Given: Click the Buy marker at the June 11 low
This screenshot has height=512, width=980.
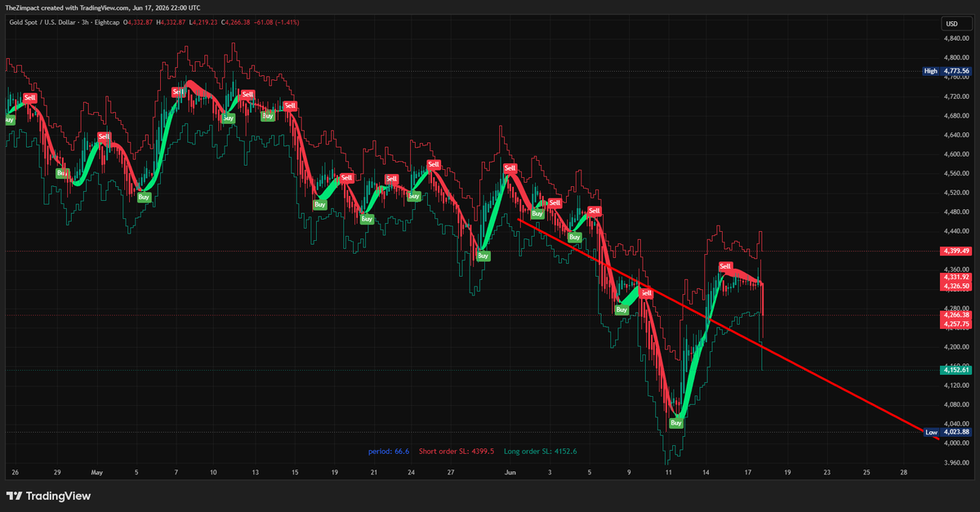Looking at the screenshot, I should (676, 423).
